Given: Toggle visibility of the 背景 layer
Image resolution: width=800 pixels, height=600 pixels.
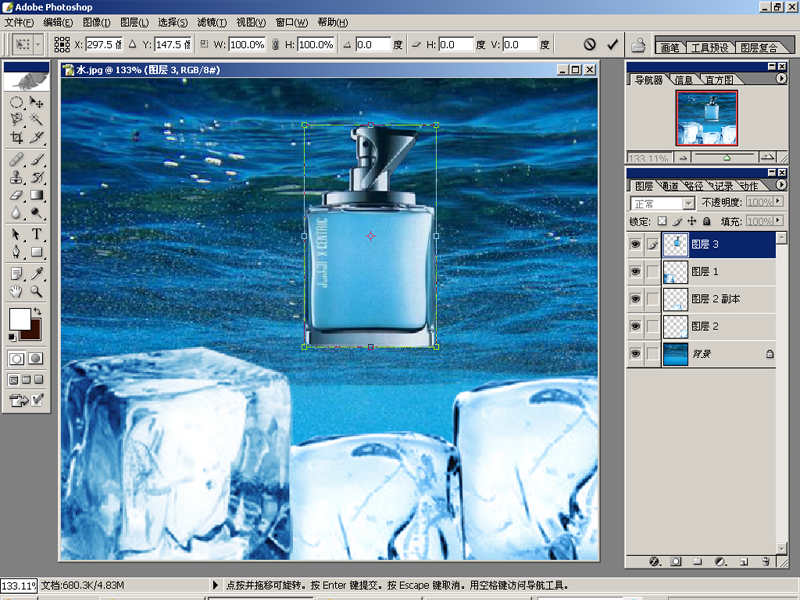Looking at the screenshot, I should [636, 354].
